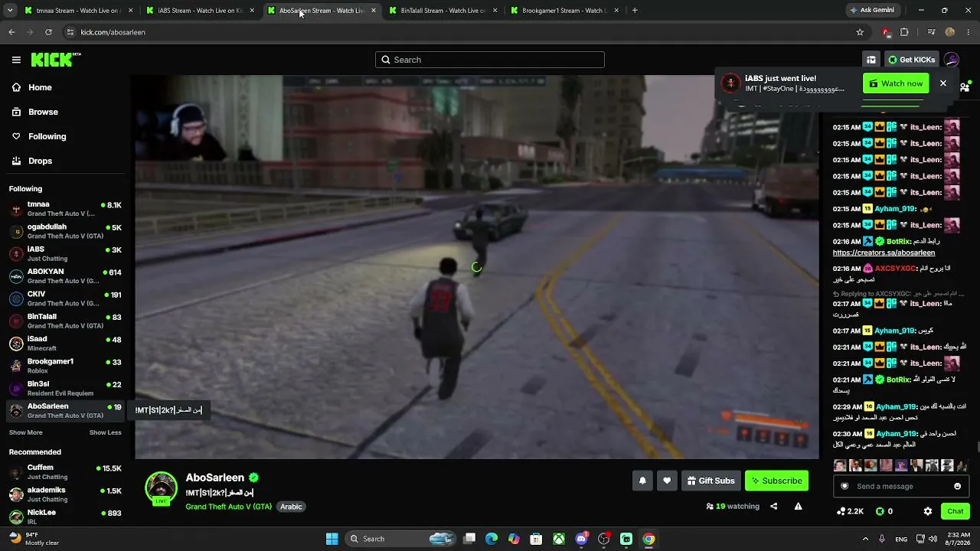
Task: Click the Get KICKs button
Action: click(x=911, y=60)
